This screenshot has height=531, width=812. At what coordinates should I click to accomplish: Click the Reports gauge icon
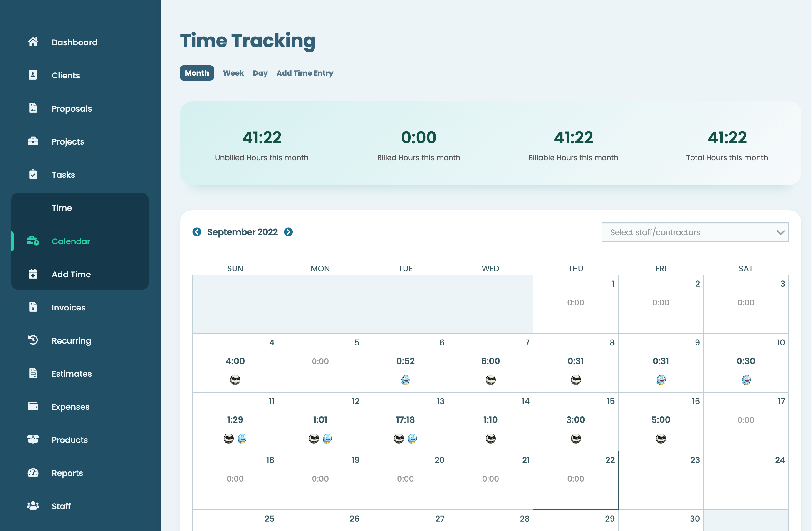click(33, 473)
